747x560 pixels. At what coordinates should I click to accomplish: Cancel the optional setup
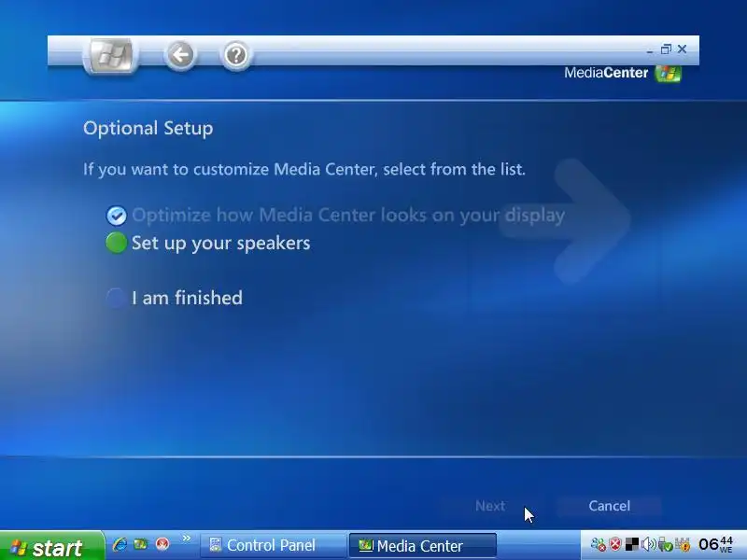point(609,506)
